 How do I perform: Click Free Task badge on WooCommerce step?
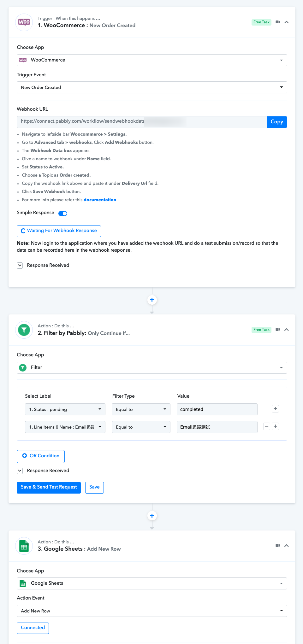click(261, 22)
